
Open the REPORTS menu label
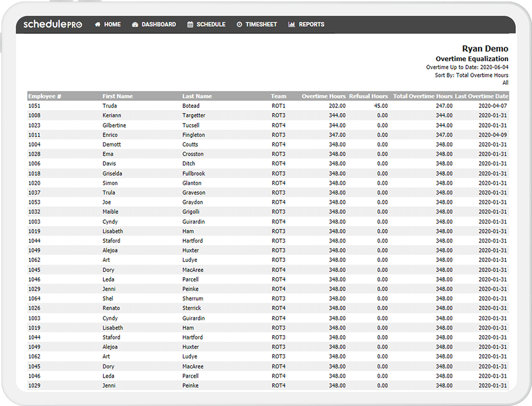coord(311,24)
